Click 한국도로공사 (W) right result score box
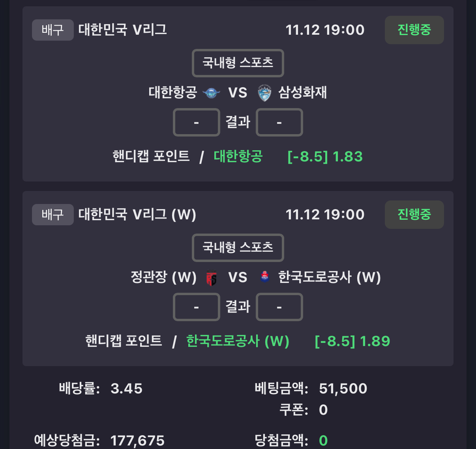476x449 pixels. pyautogui.click(x=279, y=307)
